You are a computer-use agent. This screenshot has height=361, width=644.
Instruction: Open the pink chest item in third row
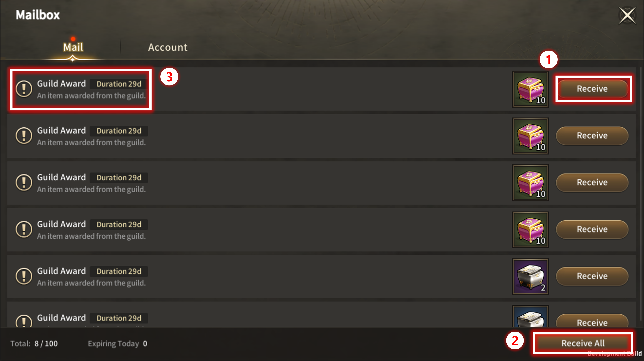[530, 183]
